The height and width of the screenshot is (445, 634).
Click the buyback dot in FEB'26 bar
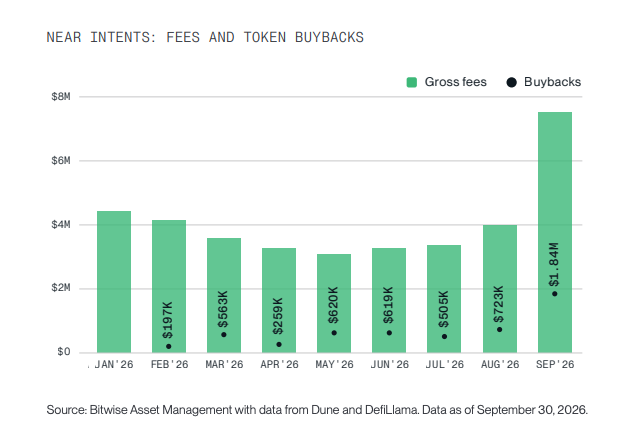pos(169,346)
